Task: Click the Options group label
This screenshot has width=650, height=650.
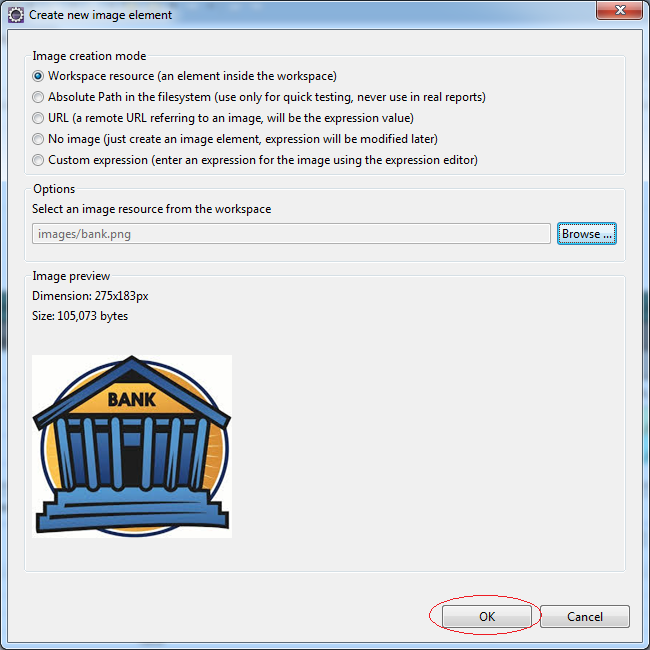Action: click(x=54, y=189)
